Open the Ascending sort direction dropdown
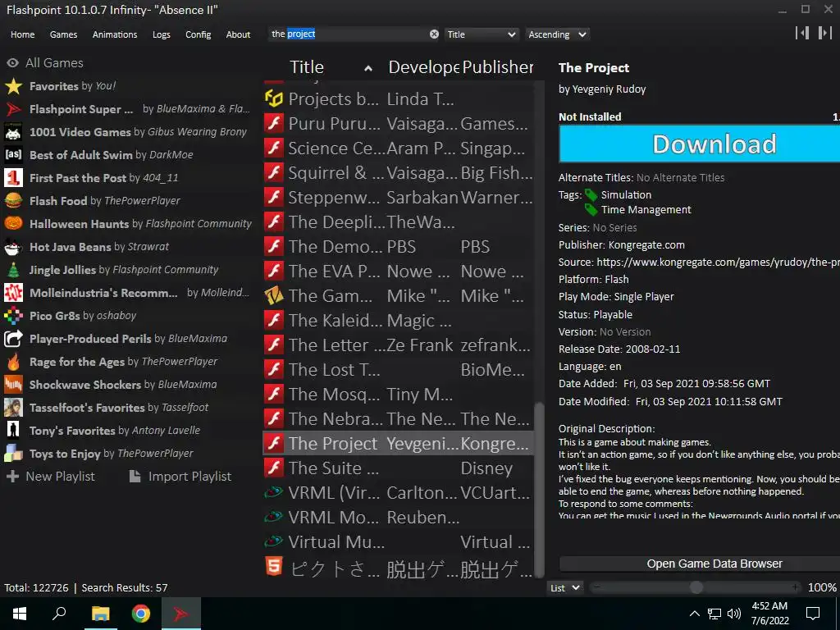Image resolution: width=840 pixels, height=630 pixels. [x=557, y=34]
